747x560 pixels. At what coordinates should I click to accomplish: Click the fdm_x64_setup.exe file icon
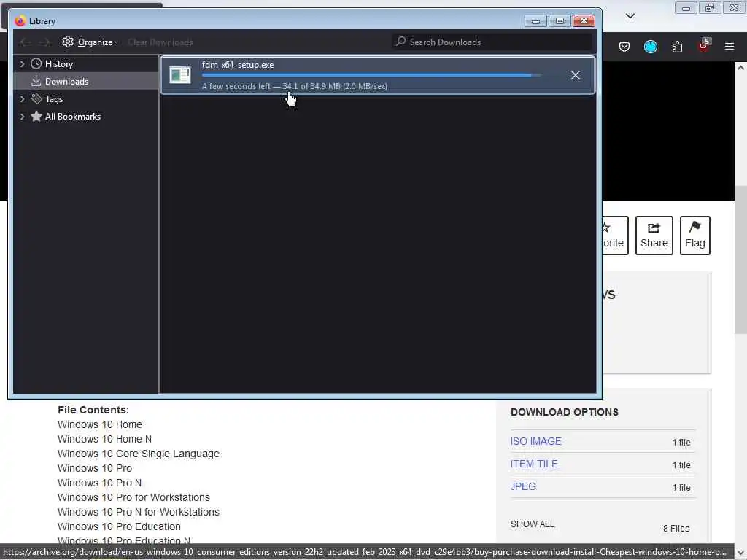[x=180, y=75]
